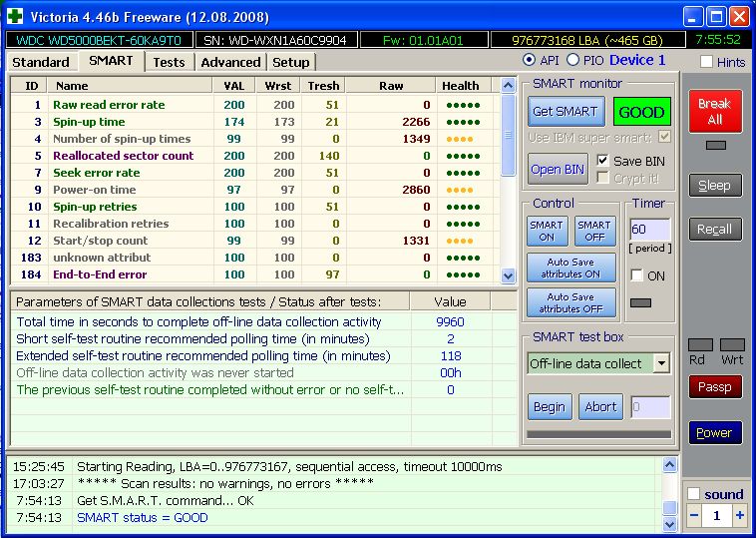Expand the Off-line data collect dropdown
The width and height of the screenshot is (756, 538).
click(661, 363)
